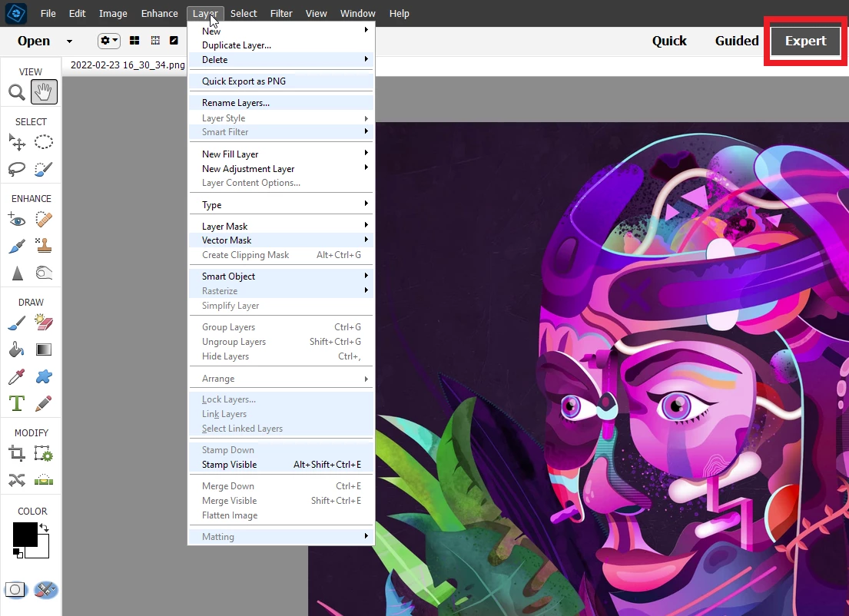Expand the Vector Mask submenu
Screen dimensions: 849x616
(x=281, y=240)
